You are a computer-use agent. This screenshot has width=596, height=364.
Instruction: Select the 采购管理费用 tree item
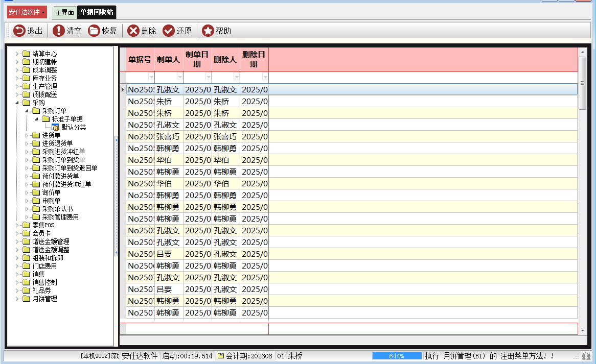click(60, 217)
